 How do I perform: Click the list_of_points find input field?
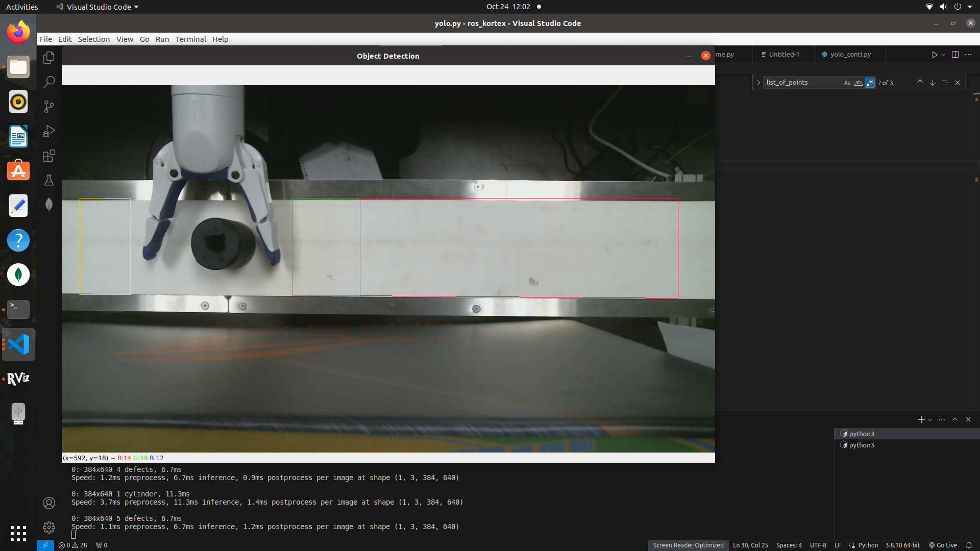click(801, 83)
